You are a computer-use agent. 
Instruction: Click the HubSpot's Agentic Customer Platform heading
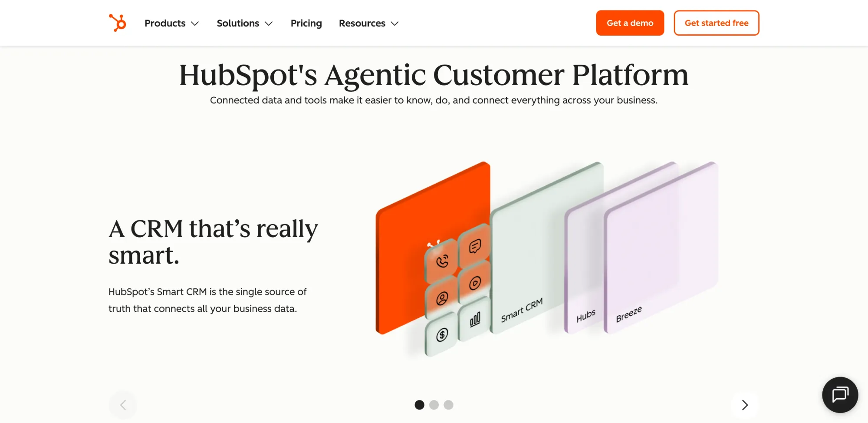[x=434, y=75]
